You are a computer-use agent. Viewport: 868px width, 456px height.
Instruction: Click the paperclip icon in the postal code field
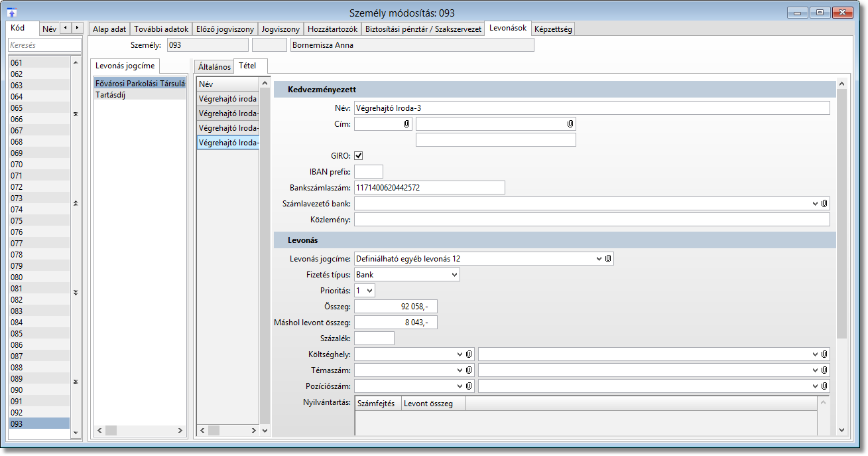tap(406, 124)
